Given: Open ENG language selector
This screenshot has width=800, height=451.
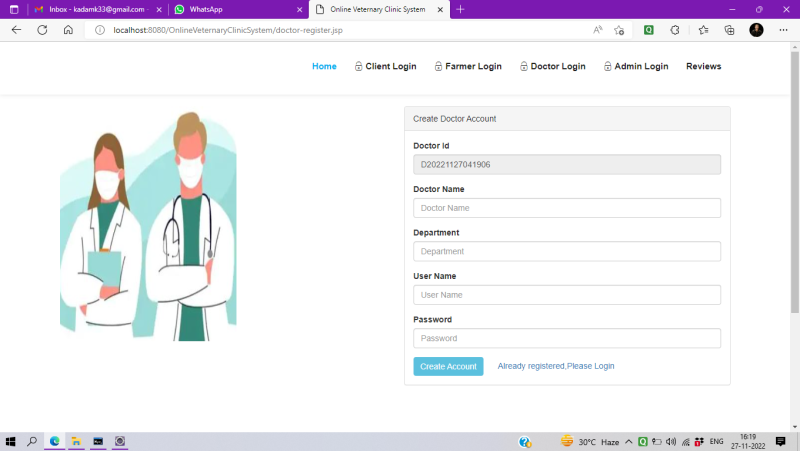Looking at the screenshot, I should (x=716, y=442).
